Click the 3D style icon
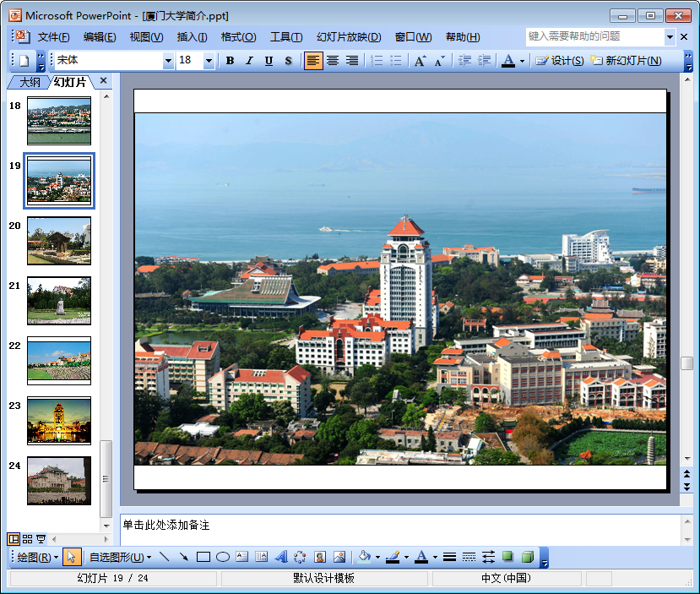 click(x=528, y=557)
